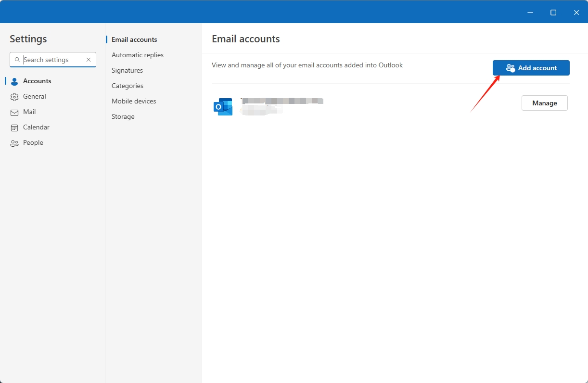Select the People settings icon
Image resolution: width=588 pixels, height=383 pixels.
(x=13, y=142)
